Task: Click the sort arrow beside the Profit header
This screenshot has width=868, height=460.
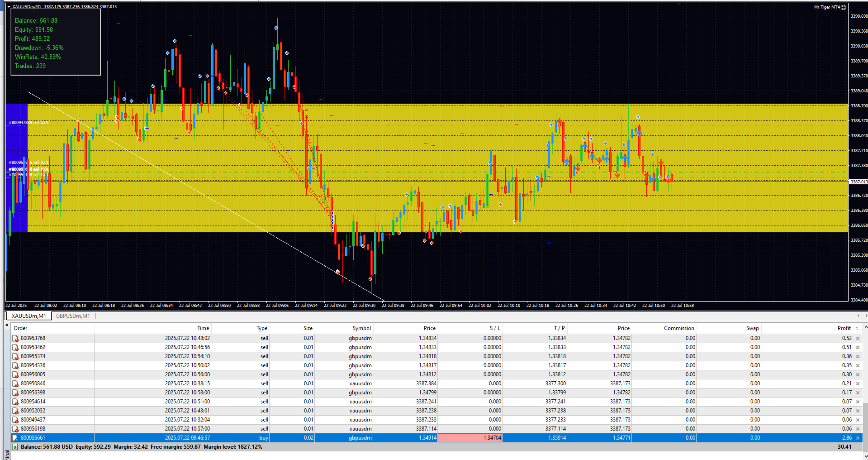Action: click(x=858, y=328)
